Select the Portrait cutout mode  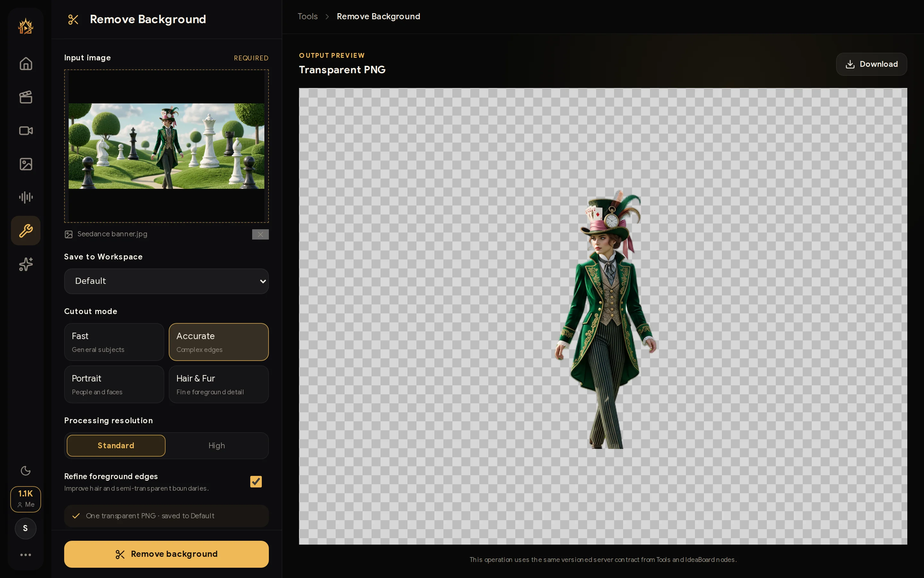click(114, 384)
